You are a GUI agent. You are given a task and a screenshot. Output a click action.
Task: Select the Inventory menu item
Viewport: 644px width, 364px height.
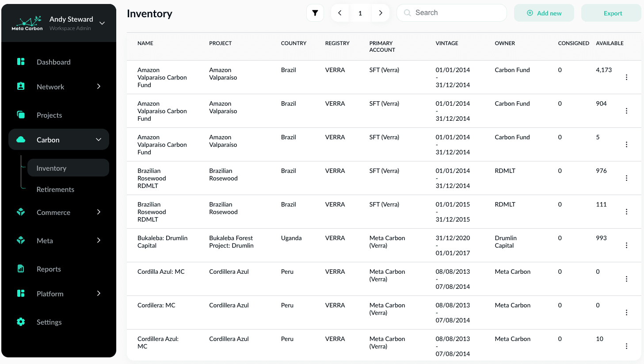(51, 168)
